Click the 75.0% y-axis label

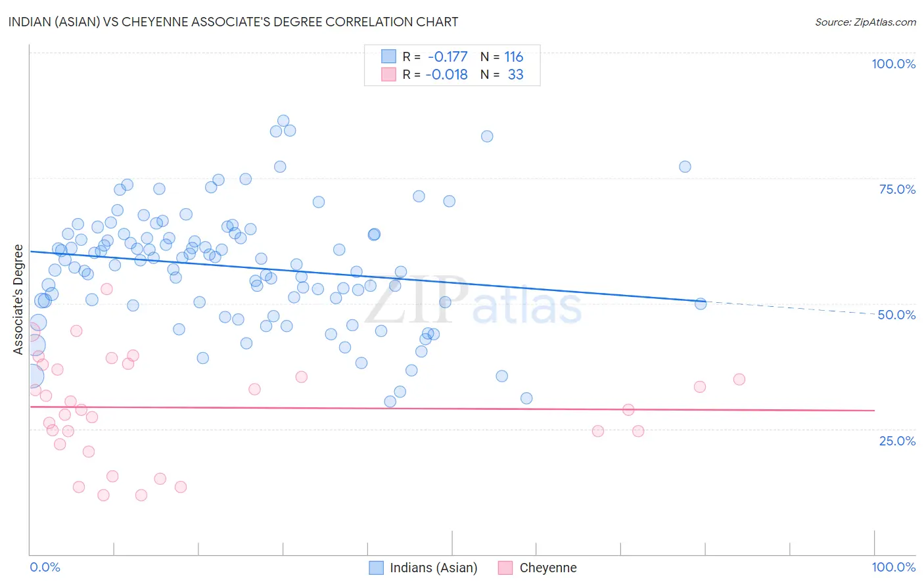[x=897, y=189]
